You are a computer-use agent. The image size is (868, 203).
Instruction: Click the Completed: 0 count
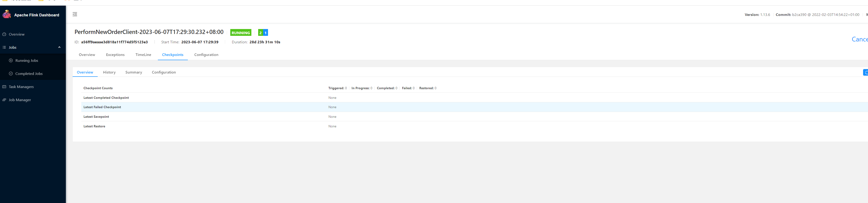click(x=387, y=88)
